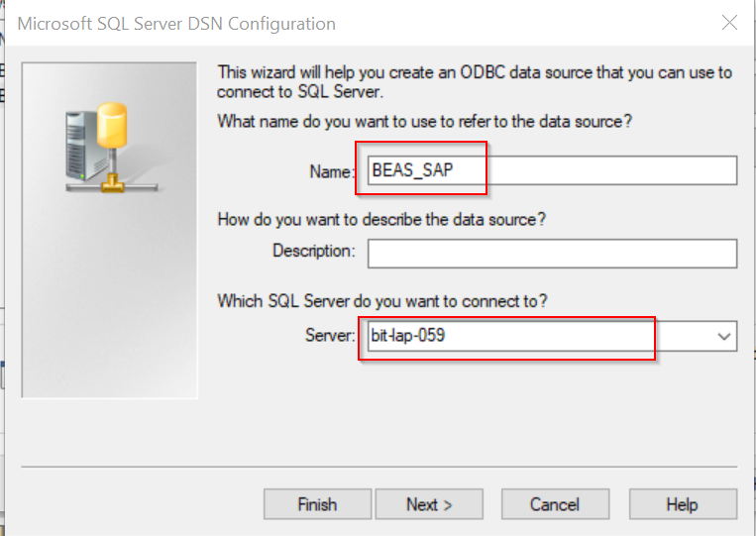756x536 pixels.
Task: Click the 'Which SQL Server' question text
Action: coord(382,301)
